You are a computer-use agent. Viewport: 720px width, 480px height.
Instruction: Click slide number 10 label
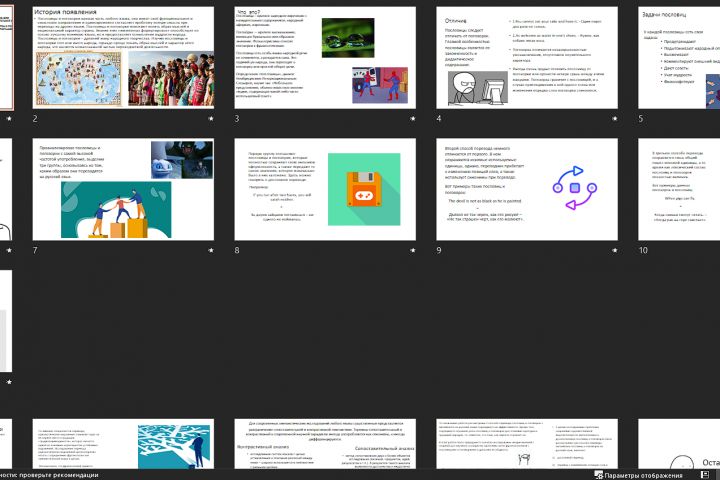coord(643,250)
